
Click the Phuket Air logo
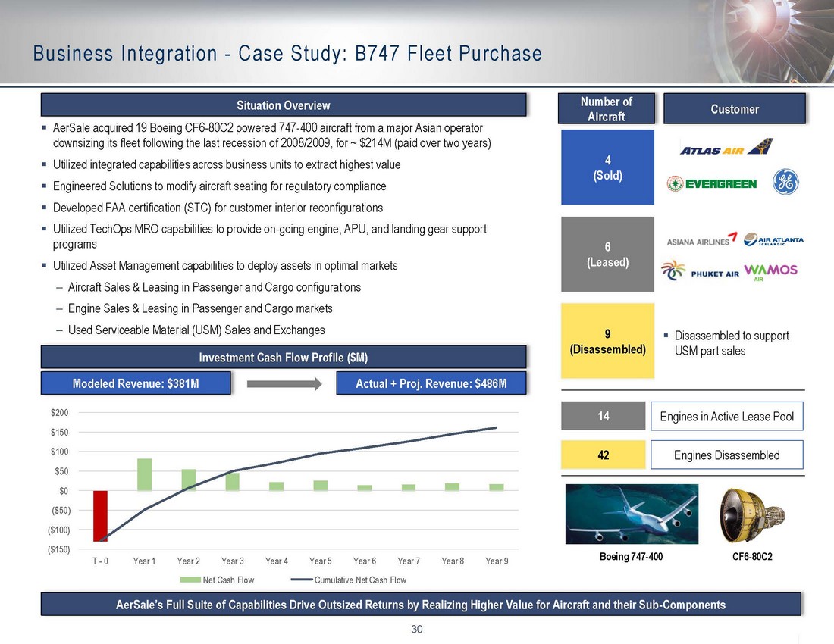[699, 272]
